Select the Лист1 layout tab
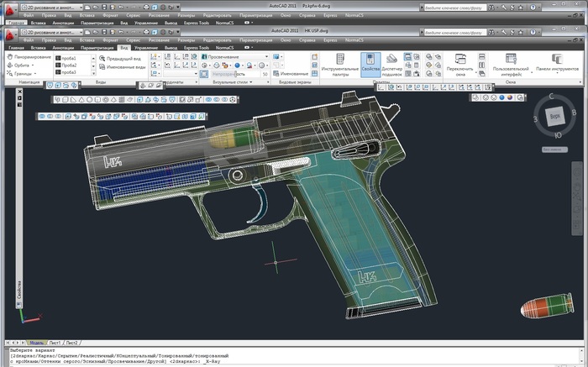The width and height of the screenshot is (588, 367). pos(55,343)
